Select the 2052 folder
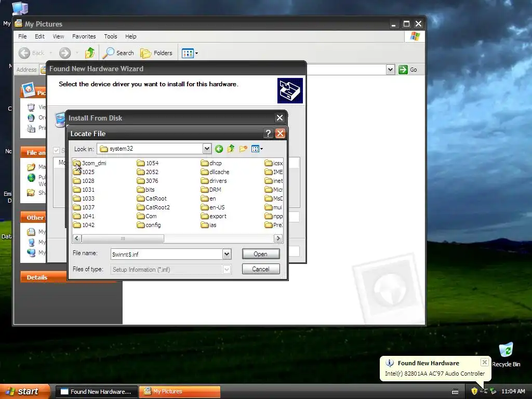Viewport: 532px width, 399px height. 148,172
